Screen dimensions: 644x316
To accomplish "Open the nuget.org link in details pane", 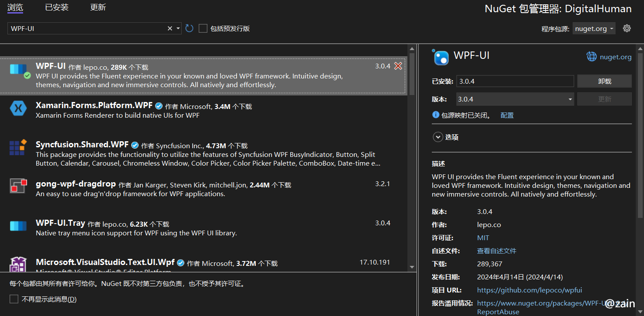I will click(616, 57).
